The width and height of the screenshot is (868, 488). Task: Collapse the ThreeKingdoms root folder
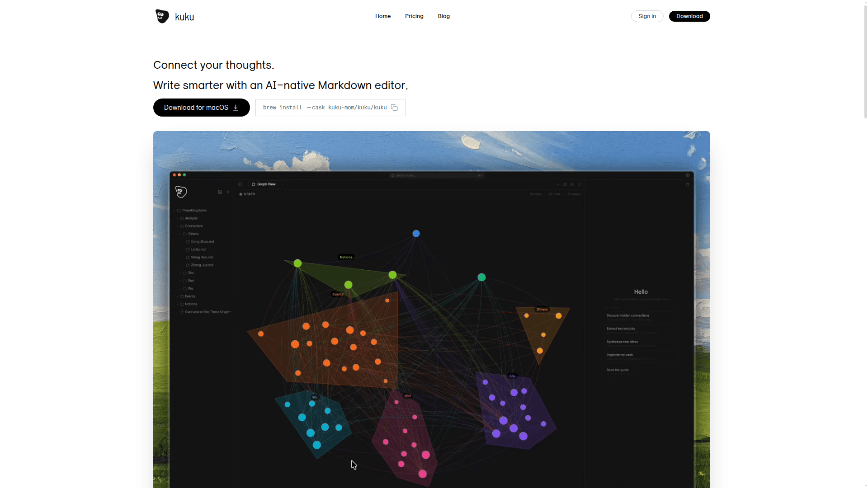tap(175, 211)
